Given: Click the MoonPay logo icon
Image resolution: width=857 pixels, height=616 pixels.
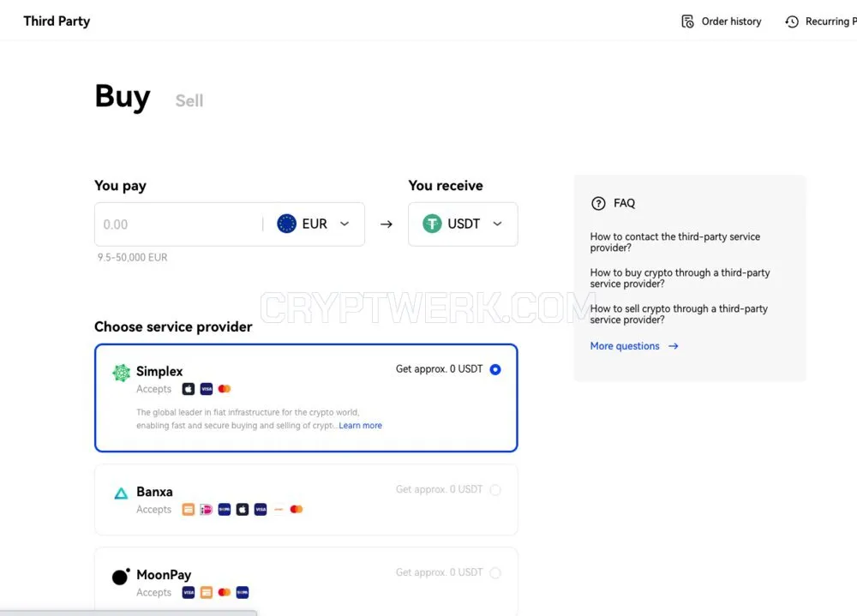Looking at the screenshot, I should click(121, 577).
